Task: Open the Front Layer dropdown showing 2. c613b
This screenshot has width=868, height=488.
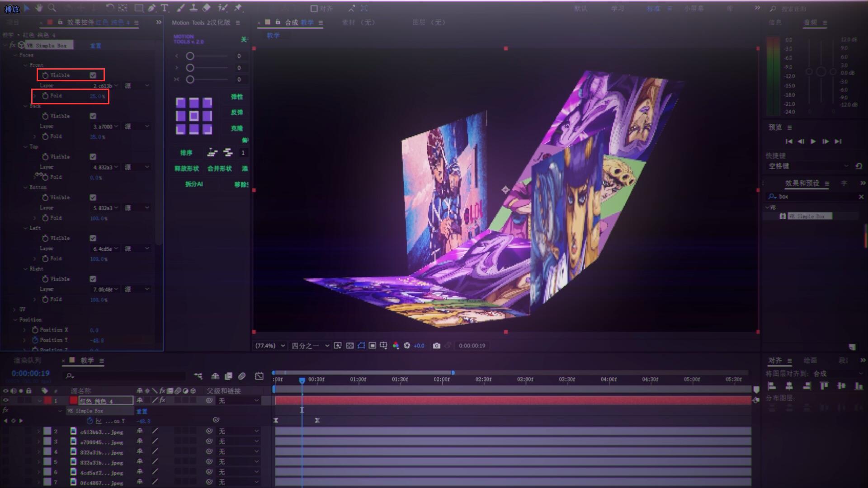Action: pyautogui.click(x=105, y=86)
